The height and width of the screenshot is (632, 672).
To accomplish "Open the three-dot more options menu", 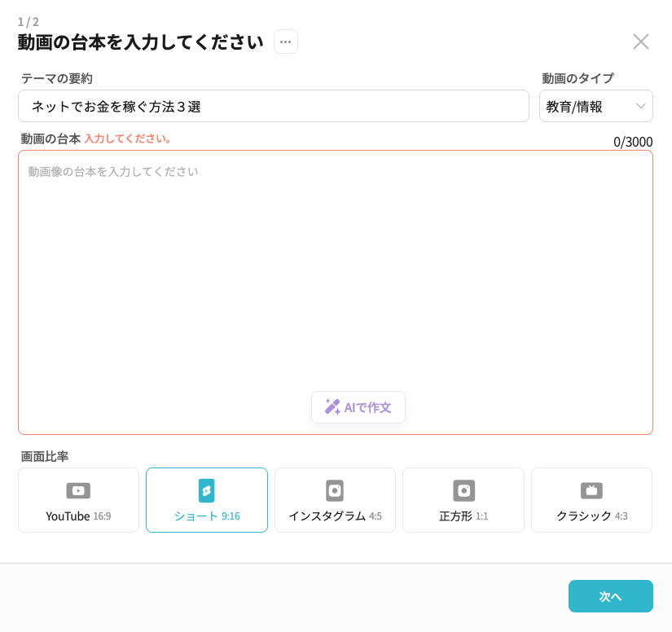I will (x=286, y=42).
